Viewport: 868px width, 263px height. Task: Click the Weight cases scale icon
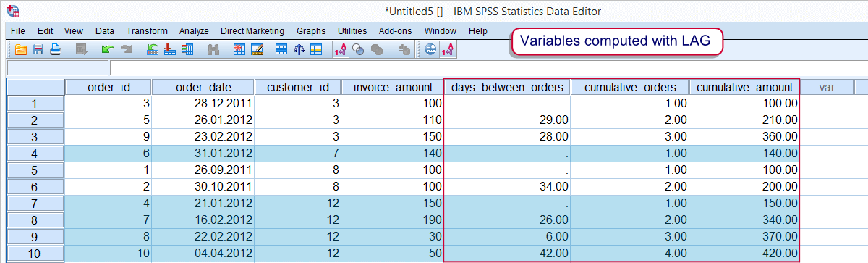[299, 50]
